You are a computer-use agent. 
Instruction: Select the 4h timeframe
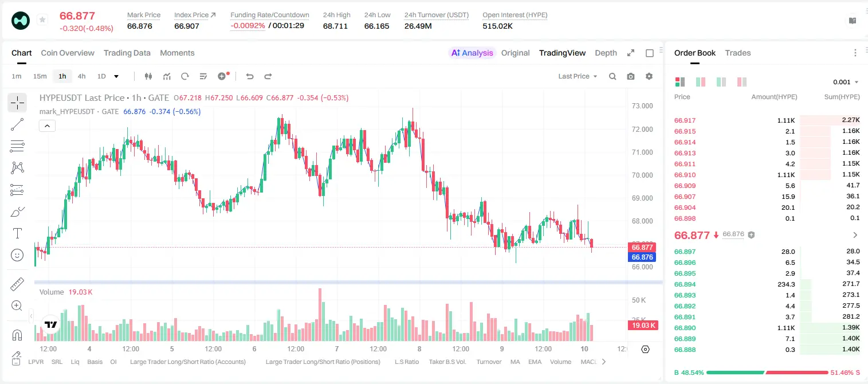(x=82, y=76)
